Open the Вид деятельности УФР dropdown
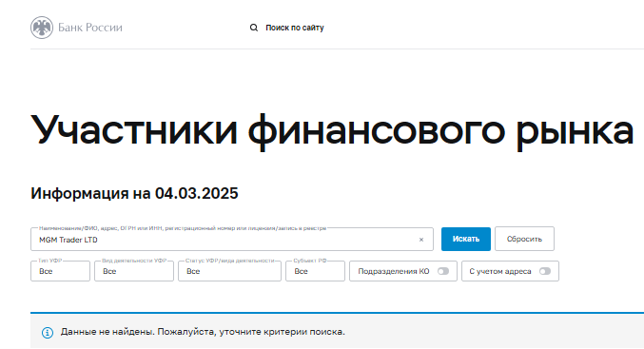The height and width of the screenshot is (349, 644). coord(134,271)
